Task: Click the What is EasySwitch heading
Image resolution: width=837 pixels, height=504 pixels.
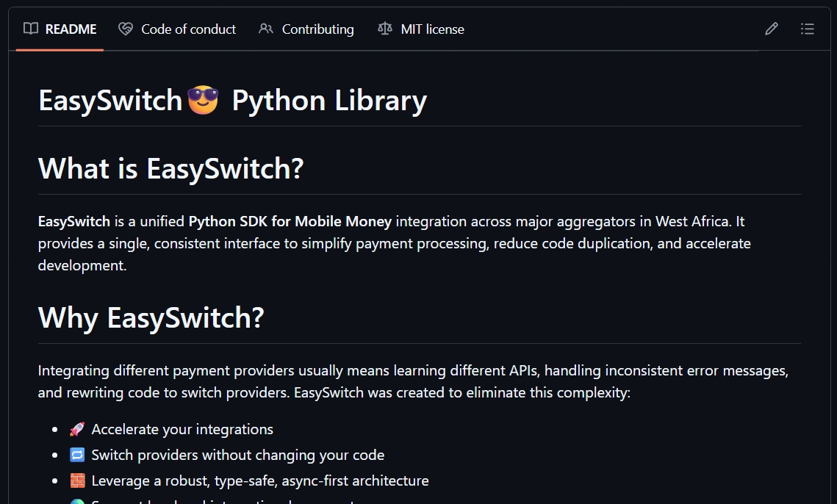Action: tap(170, 168)
